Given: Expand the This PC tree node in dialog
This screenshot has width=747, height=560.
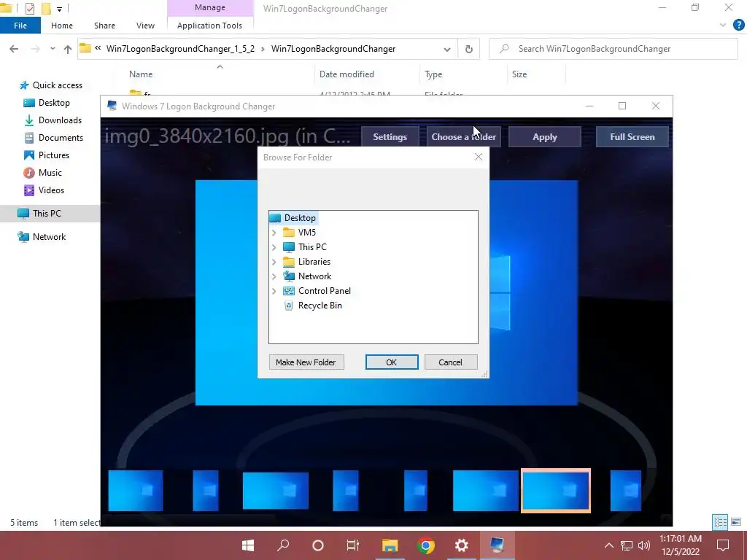Looking at the screenshot, I should (x=274, y=247).
